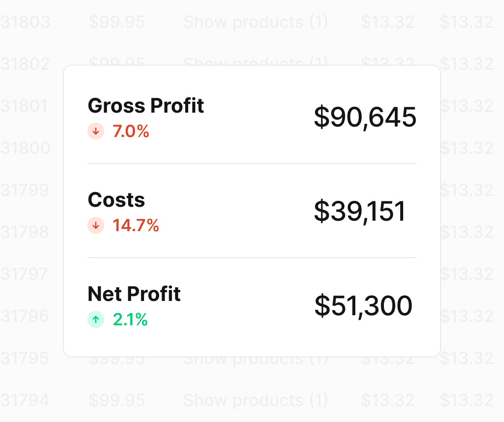Open order number 31798
The image size is (504, 422).
click(x=25, y=232)
